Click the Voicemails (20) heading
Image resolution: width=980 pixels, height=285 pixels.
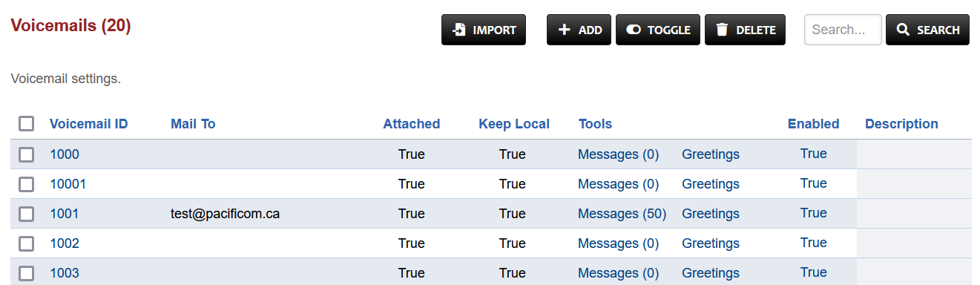(70, 26)
